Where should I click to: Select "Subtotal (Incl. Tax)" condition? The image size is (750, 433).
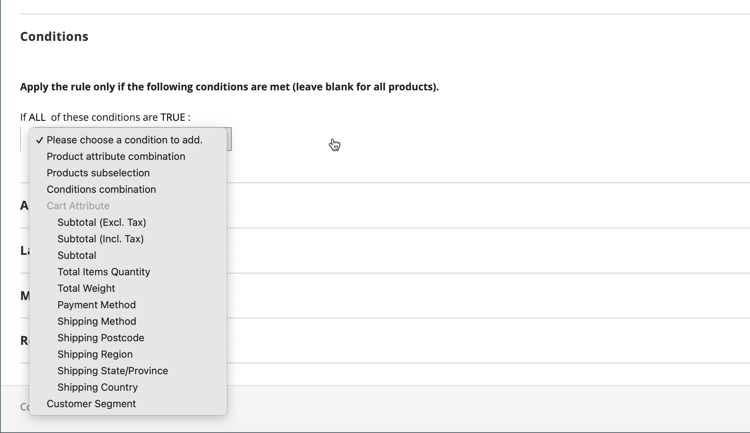click(x=101, y=239)
